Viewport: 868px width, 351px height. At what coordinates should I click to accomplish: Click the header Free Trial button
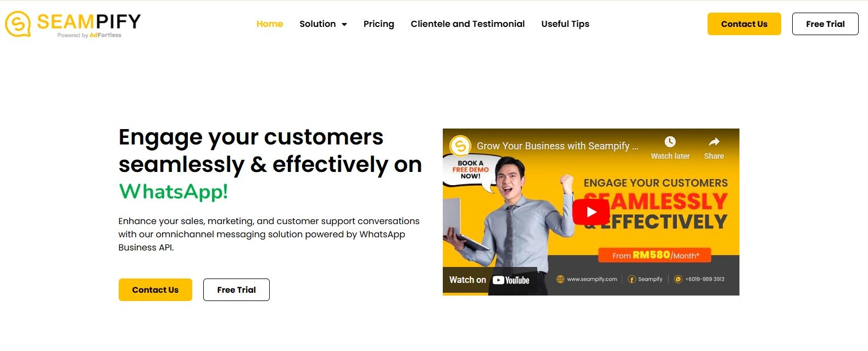[x=825, y=24]
